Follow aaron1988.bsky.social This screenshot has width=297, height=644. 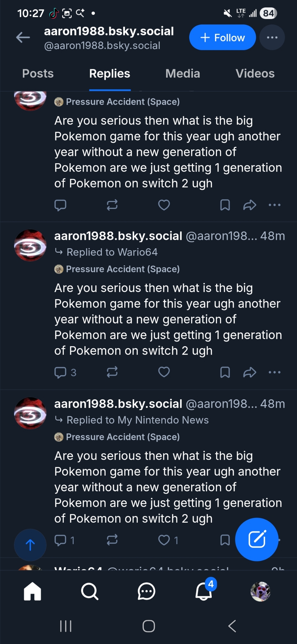pos(223,38)
